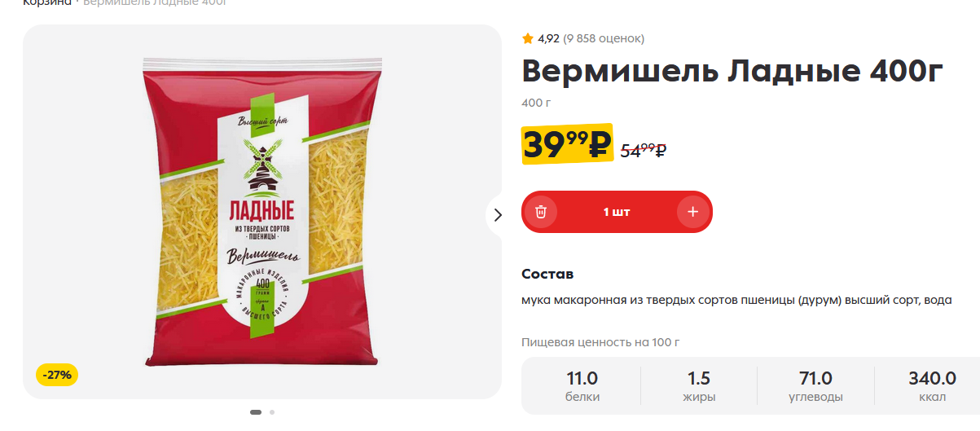
Task: Click the 4,92 rating value
Action: 548,38
